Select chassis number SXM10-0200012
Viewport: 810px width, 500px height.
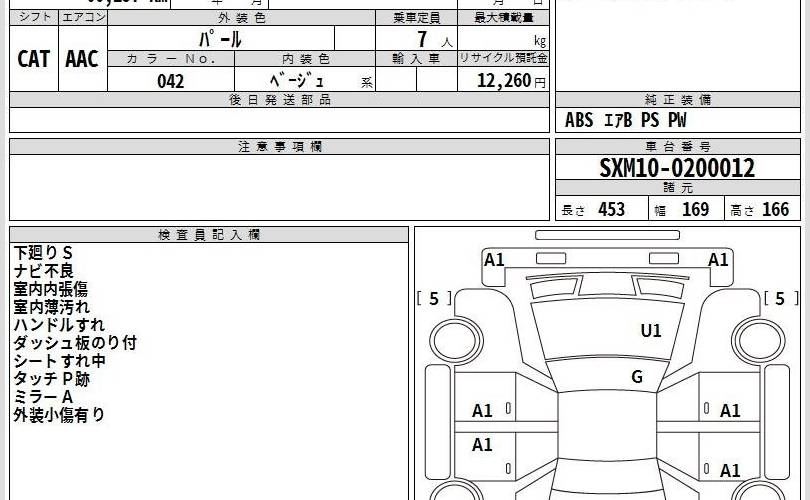(x=677, y=168)
